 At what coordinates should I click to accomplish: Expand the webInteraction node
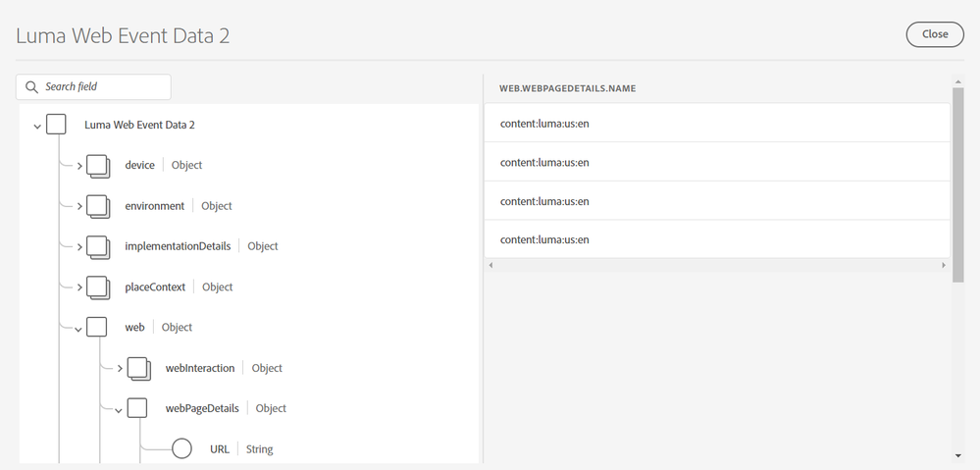pyautogui.click(x=120, y=369)
